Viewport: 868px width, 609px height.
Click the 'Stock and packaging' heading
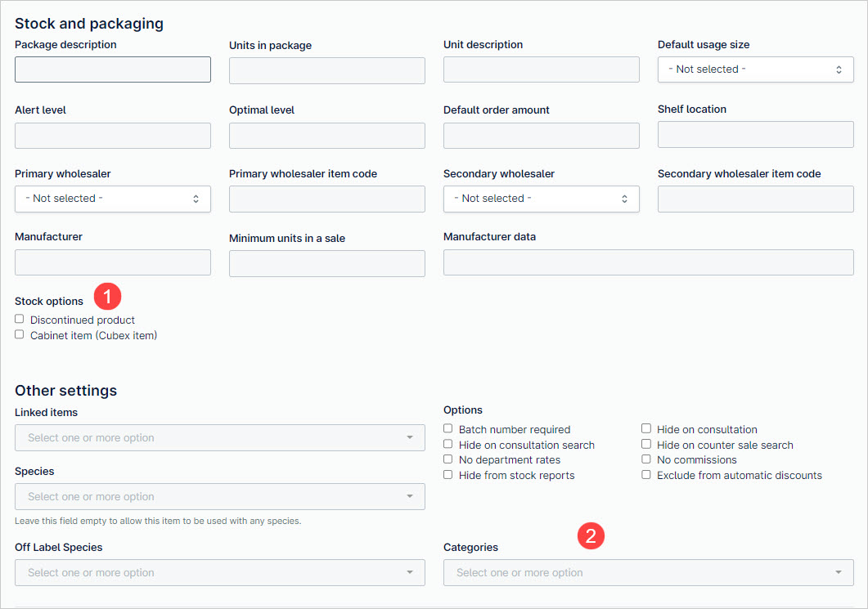89,24
